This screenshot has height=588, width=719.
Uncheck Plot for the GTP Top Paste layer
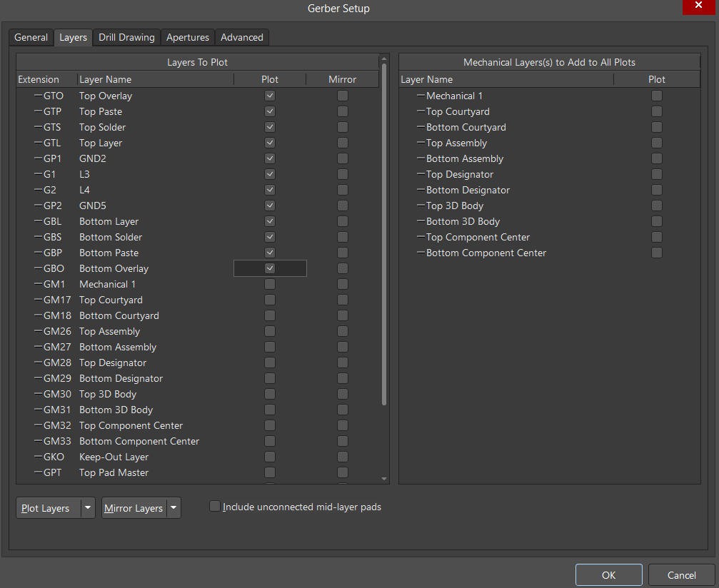270,111
